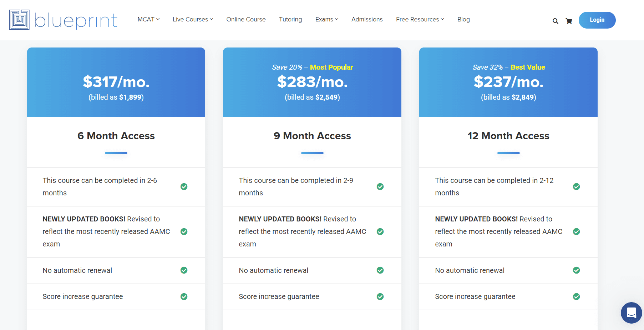The image size is (644, 330).
Task: Select the $283/mo. Most Popular plan header
Action: [312, 82]
